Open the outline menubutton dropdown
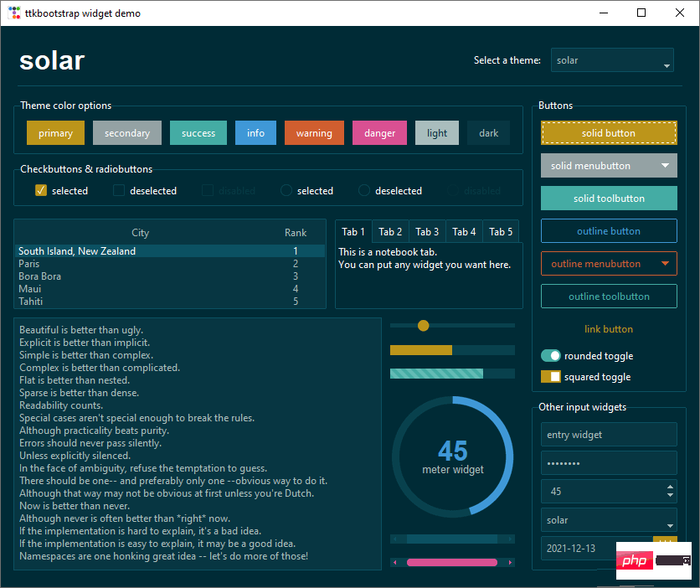700x588 pixels. [x=609, y=263]
